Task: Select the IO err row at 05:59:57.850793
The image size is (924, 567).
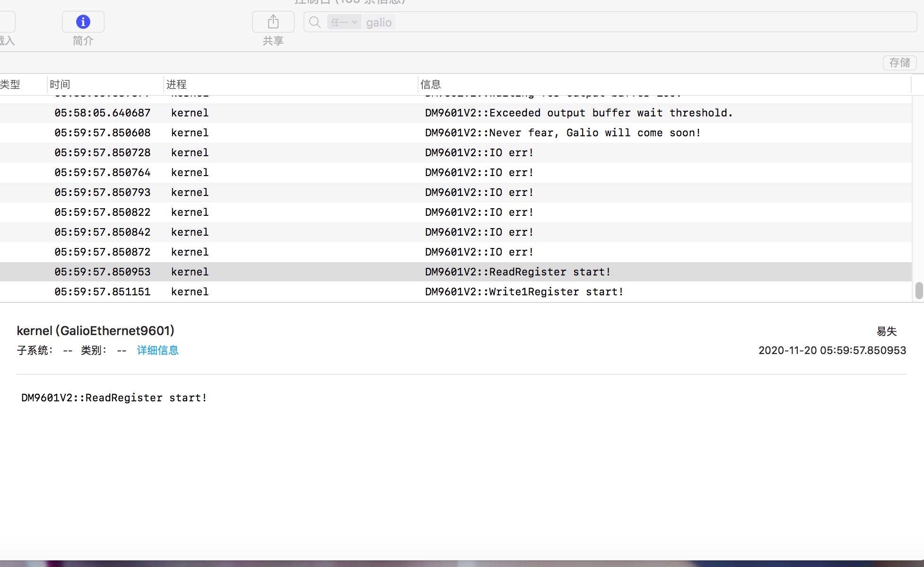Action: coord(456,193)
